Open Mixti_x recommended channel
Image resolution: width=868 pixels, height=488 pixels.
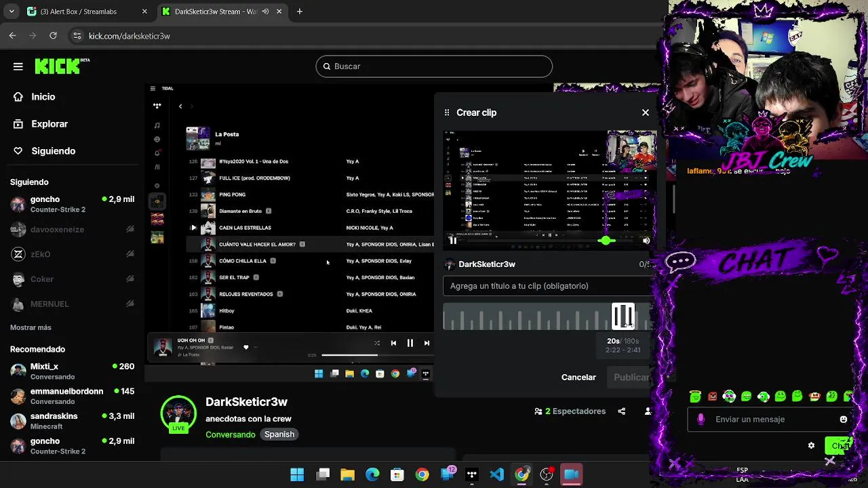(72, 371)
